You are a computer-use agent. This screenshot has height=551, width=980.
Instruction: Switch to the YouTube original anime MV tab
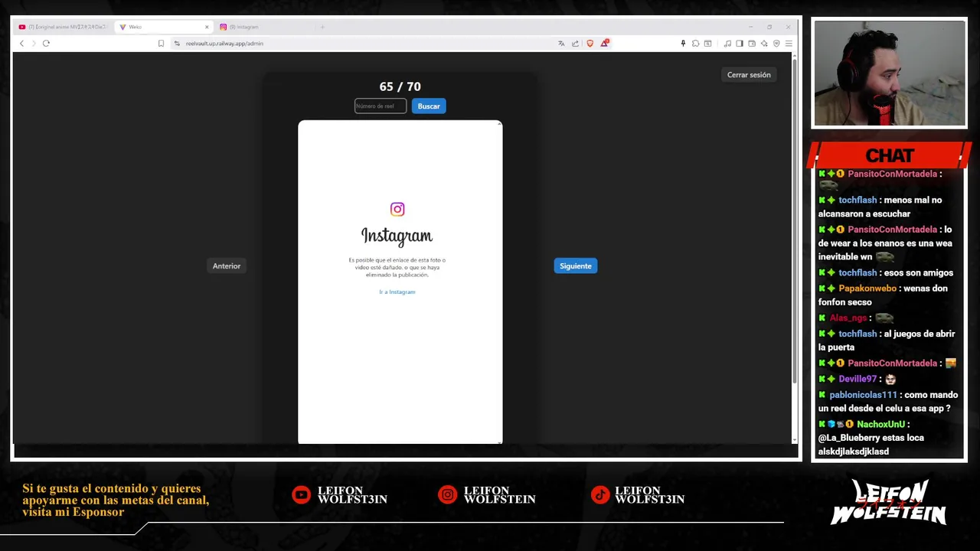click(63, 27)
